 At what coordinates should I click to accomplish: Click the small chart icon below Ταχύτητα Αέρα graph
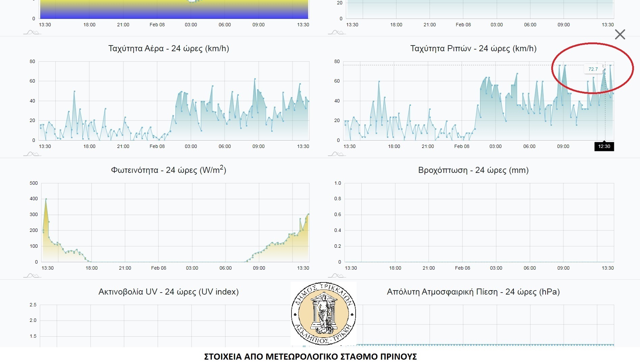(32, 154)
